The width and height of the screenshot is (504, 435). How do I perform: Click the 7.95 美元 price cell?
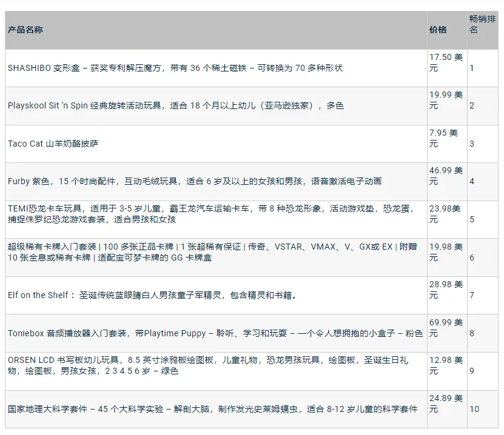(x=447, y=144)
